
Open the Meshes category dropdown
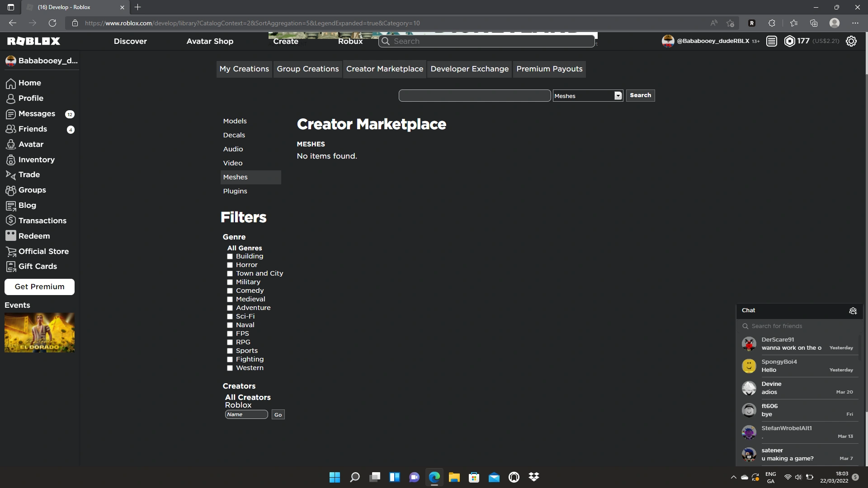588,96
